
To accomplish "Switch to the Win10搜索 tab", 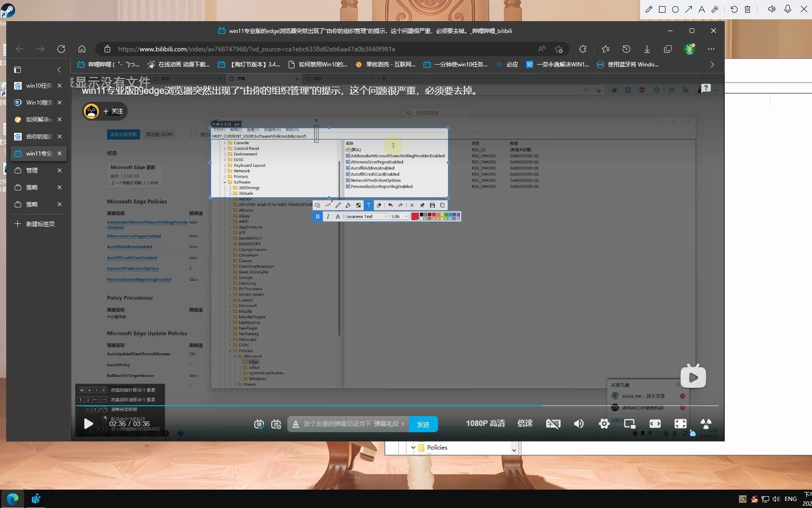I will pos(34,103).
